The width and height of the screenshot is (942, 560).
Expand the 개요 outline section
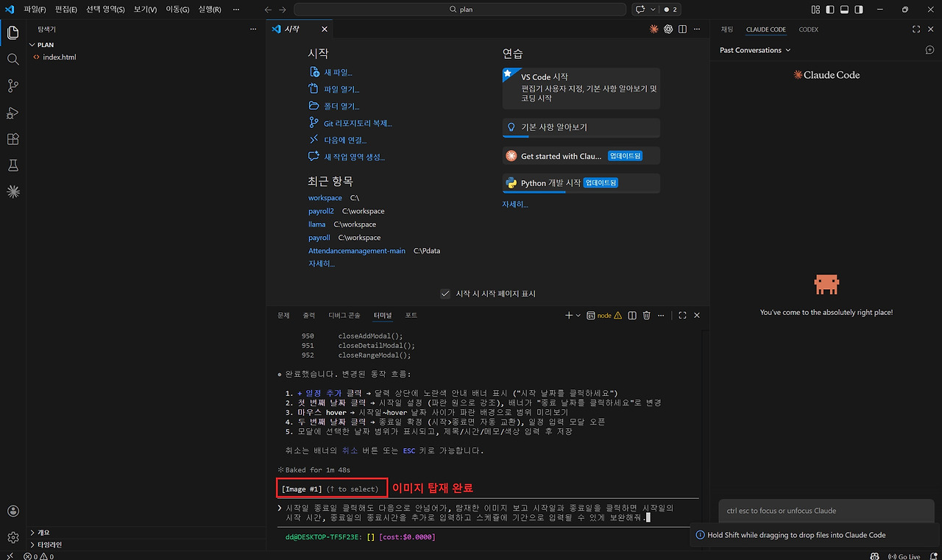click(x=45, y=532)
